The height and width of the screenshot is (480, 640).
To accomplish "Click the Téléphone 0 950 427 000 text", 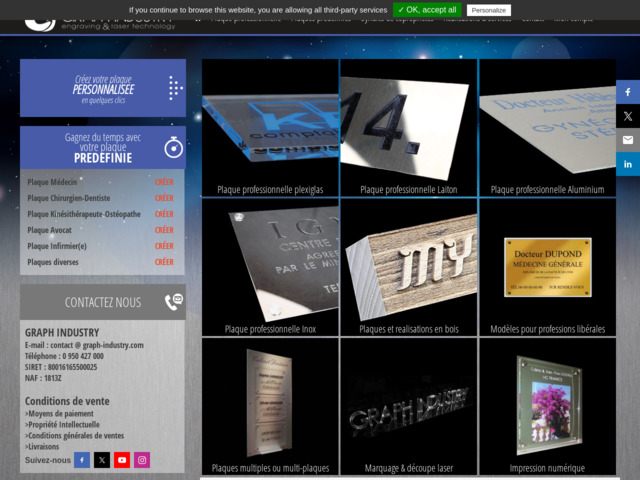I will click(64, 356).
